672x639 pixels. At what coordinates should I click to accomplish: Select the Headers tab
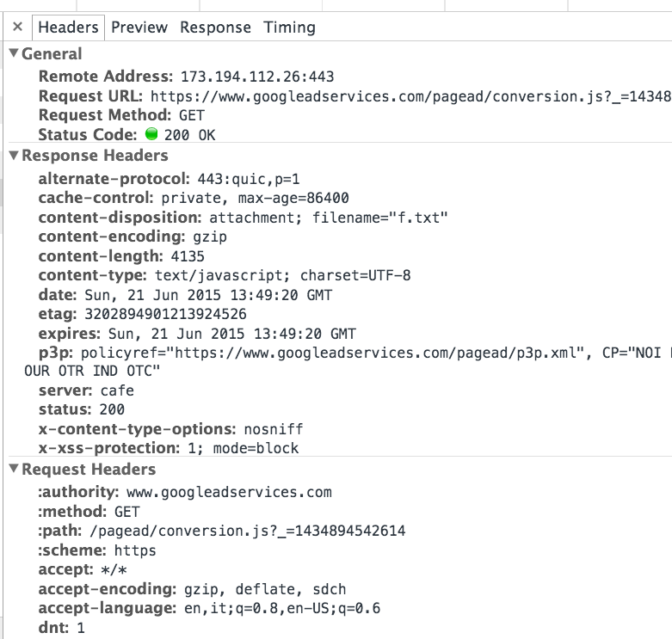(68, 28)
